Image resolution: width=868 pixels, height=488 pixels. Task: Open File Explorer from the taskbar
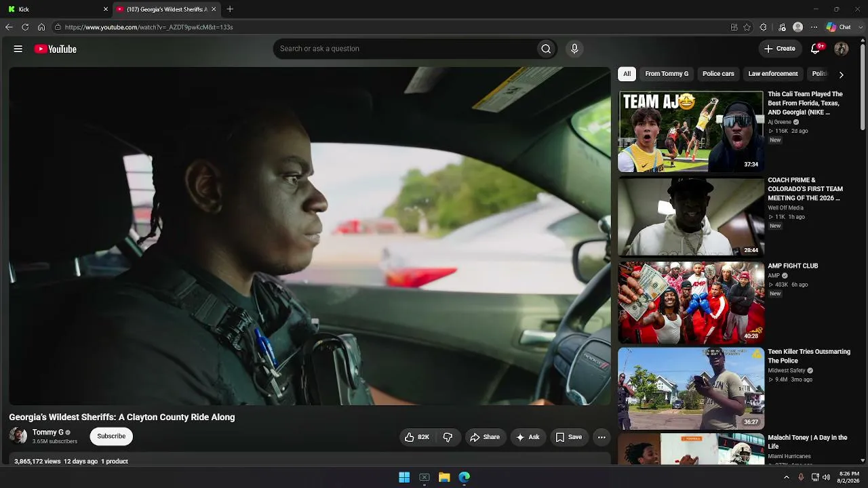(x=444, y=477)
